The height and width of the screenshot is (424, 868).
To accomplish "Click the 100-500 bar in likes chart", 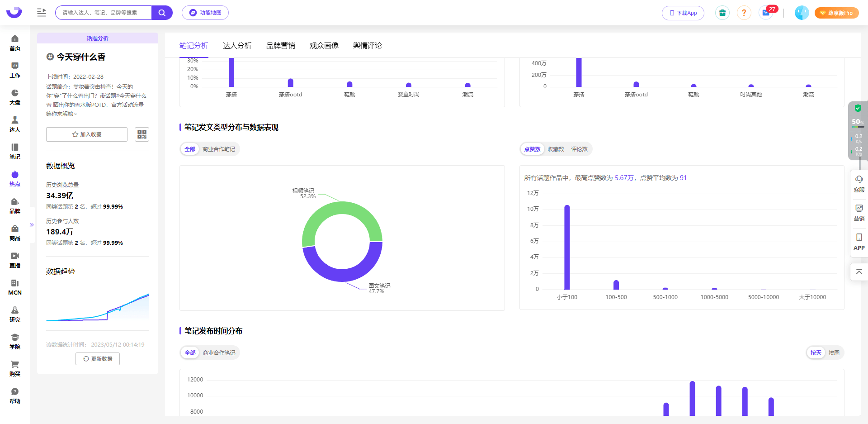I will (x=616, y=285).
